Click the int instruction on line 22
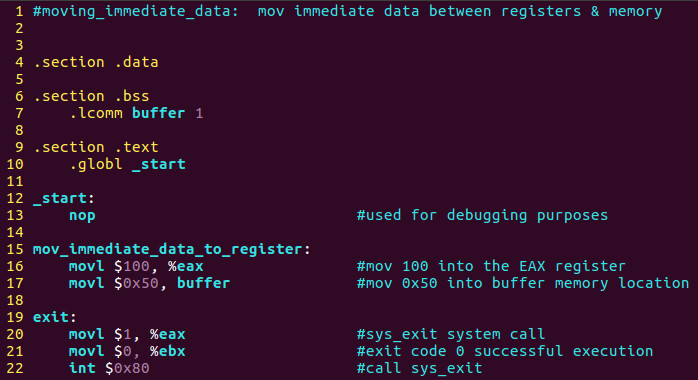This screenshot has height=380, width=698. (82, 368)
